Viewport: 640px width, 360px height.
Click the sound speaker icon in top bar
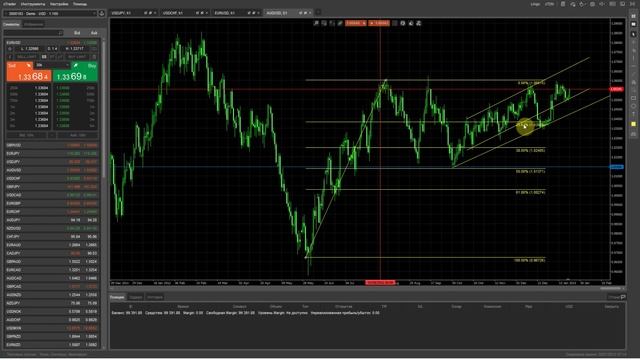click(602, 4)
